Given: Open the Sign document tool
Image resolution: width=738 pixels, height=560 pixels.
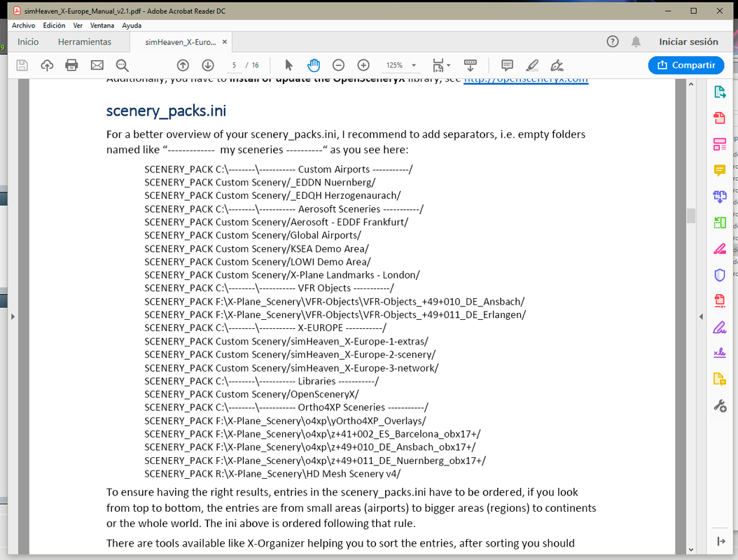Looking at the screenshot, I should pyautogui.click(x=557, y=65).
